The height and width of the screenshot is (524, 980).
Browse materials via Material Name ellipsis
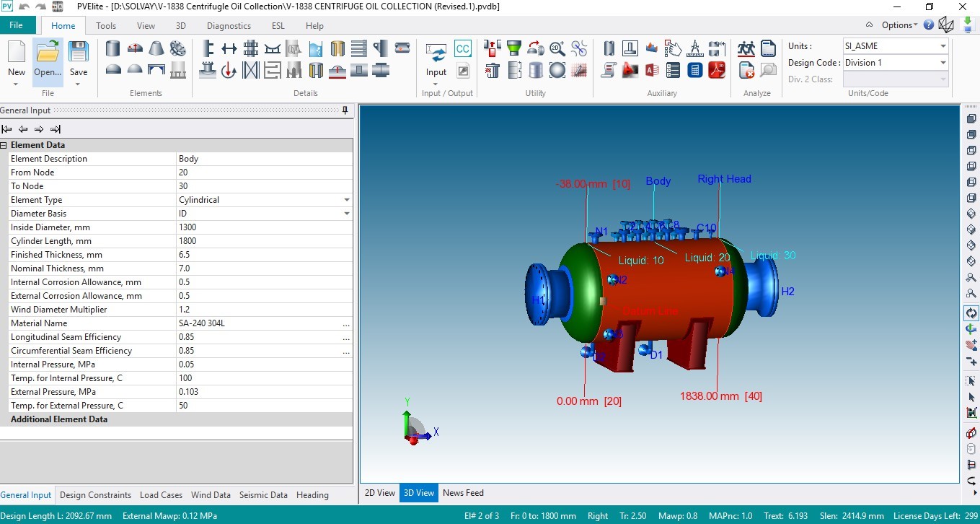pos(347,323)
